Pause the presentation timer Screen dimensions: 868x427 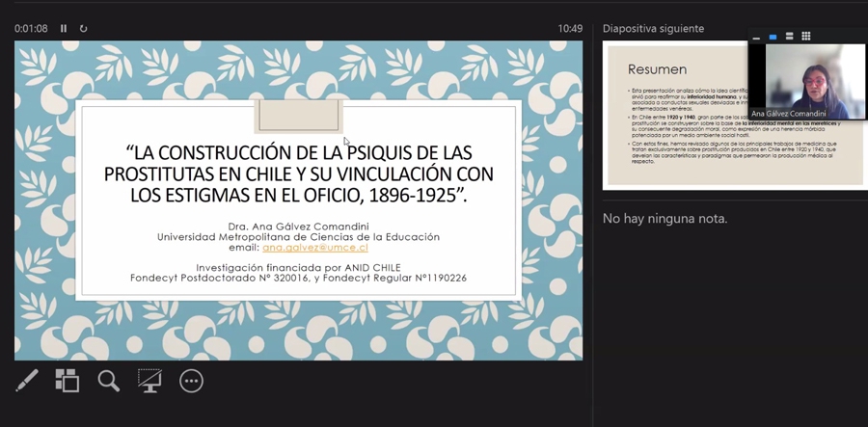pyautogui.click(x=64, y=29)
